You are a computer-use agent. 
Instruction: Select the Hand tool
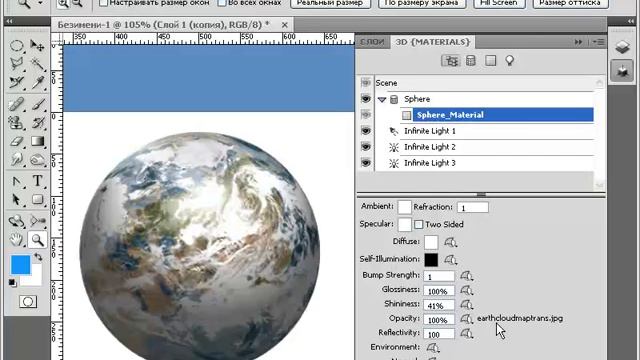[16, 240]
